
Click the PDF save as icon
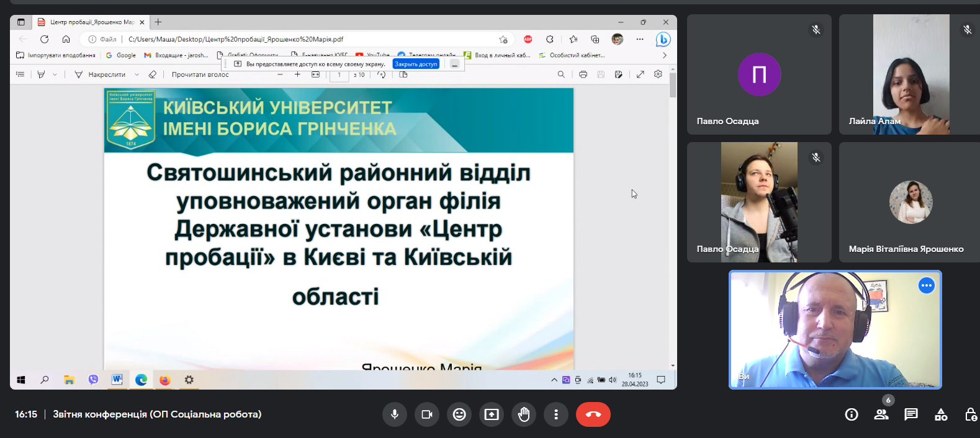point(618,74)
